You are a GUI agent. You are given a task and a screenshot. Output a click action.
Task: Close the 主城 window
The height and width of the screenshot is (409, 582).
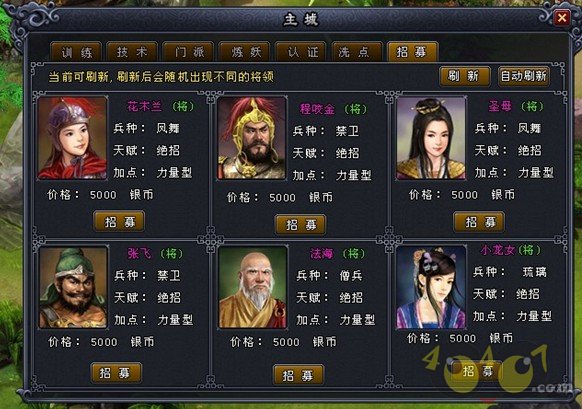562,17
